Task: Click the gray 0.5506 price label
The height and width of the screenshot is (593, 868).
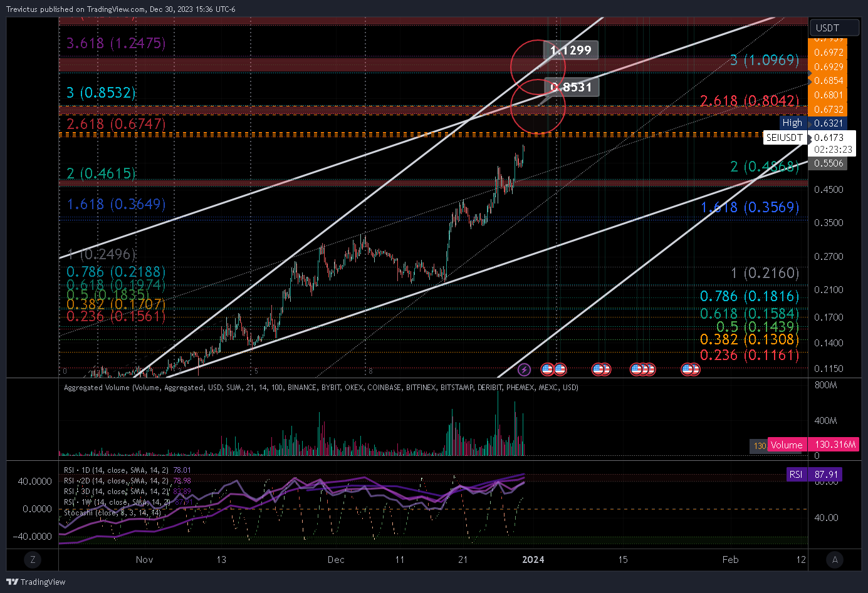Action: [x=829, y=163]
